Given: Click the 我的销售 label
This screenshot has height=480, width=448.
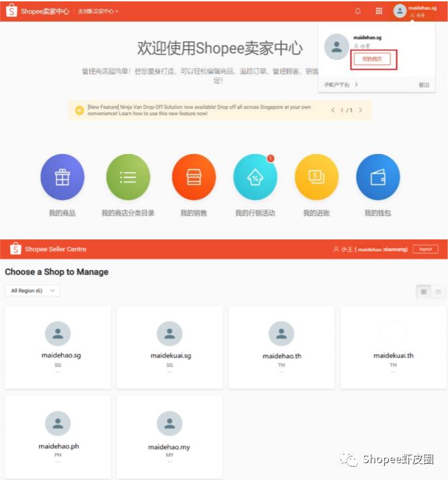Looking at the screenshot, I should click(x=193, y=213).
